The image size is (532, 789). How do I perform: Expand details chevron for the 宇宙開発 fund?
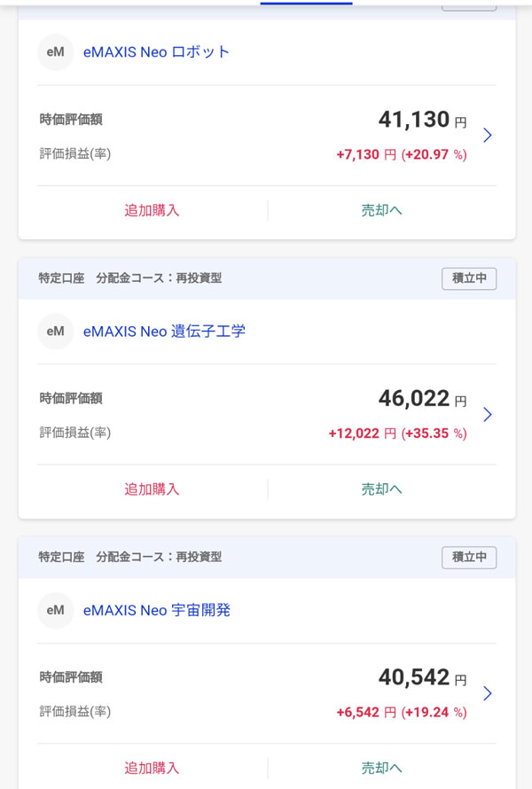pyautogui.click(x=487, y=693)
